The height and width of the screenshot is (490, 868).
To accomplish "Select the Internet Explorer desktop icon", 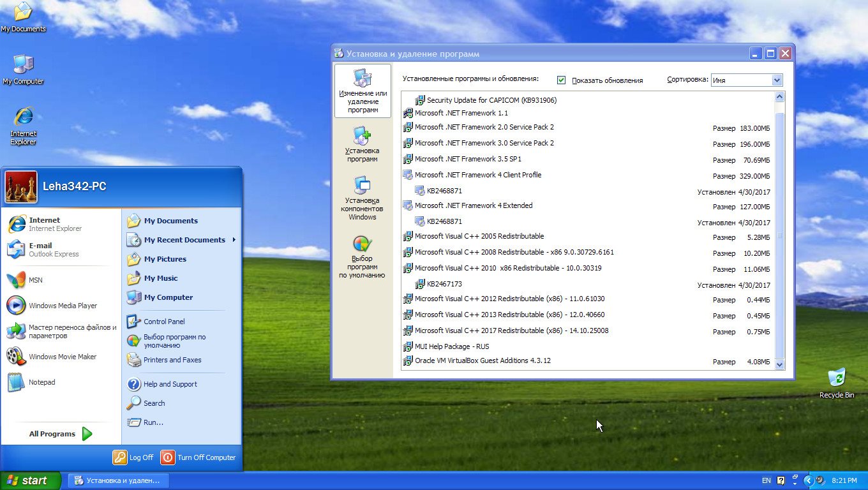I will pyautogui.click(x=24, y=126).
